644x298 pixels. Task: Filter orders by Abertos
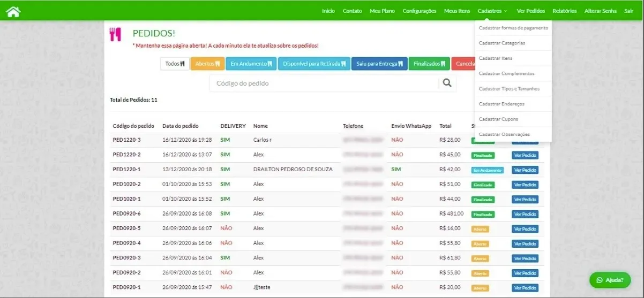207,64
